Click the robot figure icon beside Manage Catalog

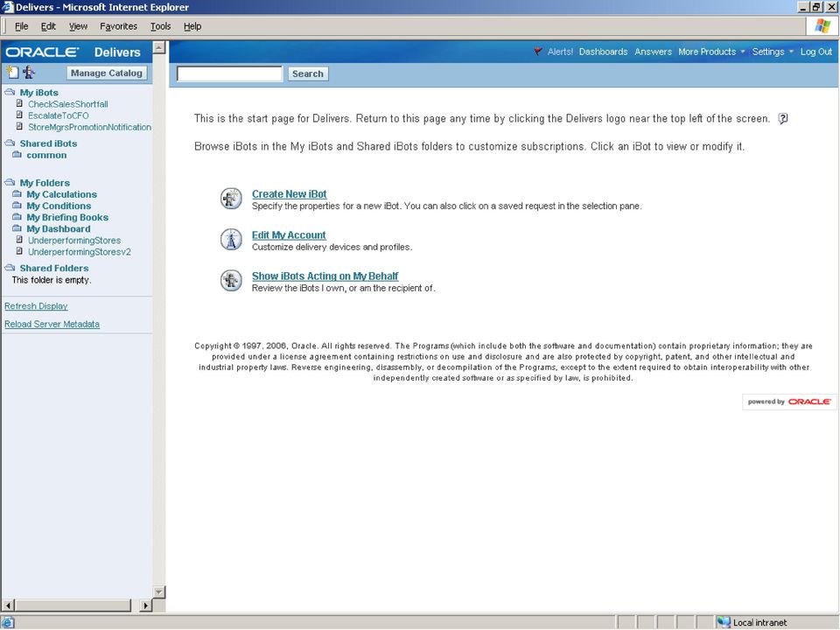pyautogui.click(x=28, y=72)
